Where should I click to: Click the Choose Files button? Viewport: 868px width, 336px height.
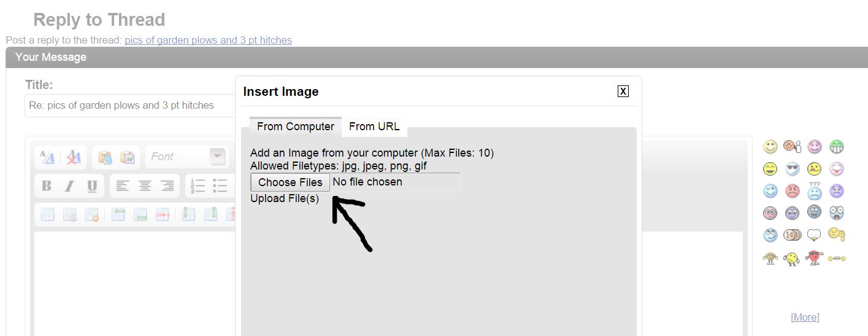click(x=290, y=182)
